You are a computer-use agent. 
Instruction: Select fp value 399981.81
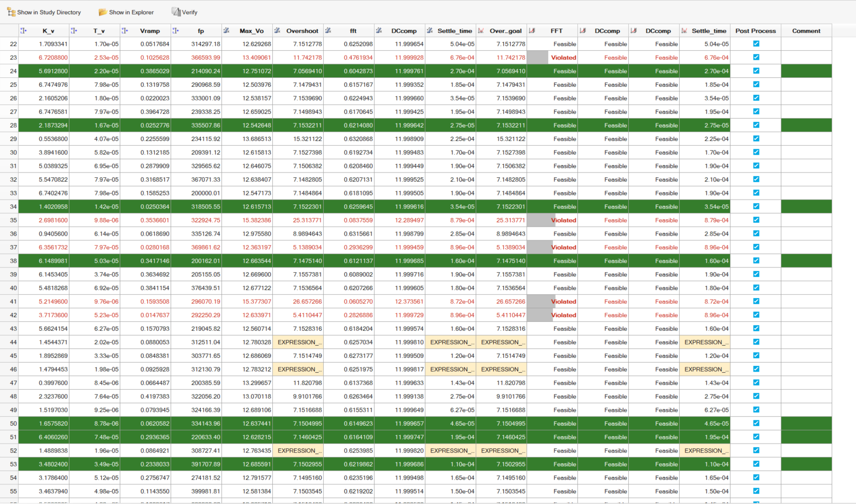[x=206, y=491]
